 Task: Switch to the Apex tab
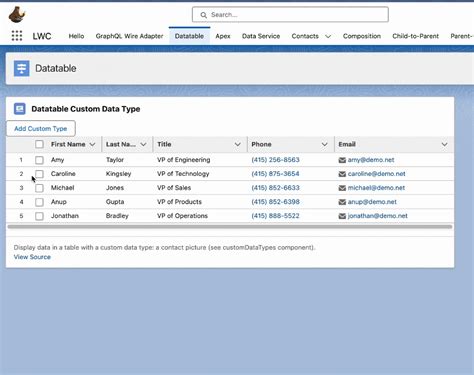[223, 36]
